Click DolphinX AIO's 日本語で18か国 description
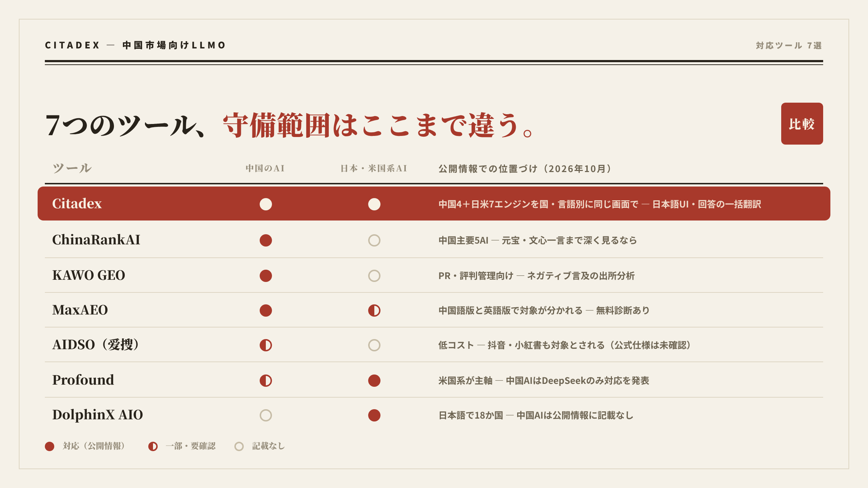Screen dimensions: 868x488 (x=536, y=415)
